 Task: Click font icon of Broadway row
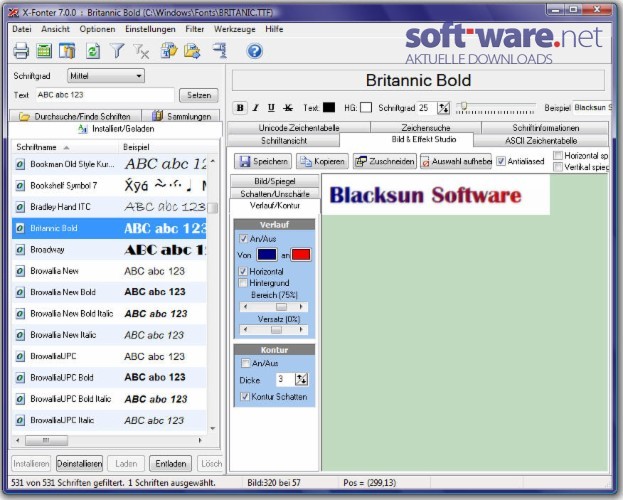click(20, 250)
